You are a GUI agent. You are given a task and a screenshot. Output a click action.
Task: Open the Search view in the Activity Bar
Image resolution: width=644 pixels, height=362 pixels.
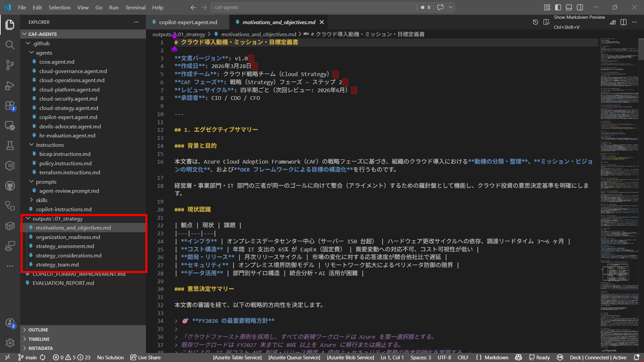[10, 45]
